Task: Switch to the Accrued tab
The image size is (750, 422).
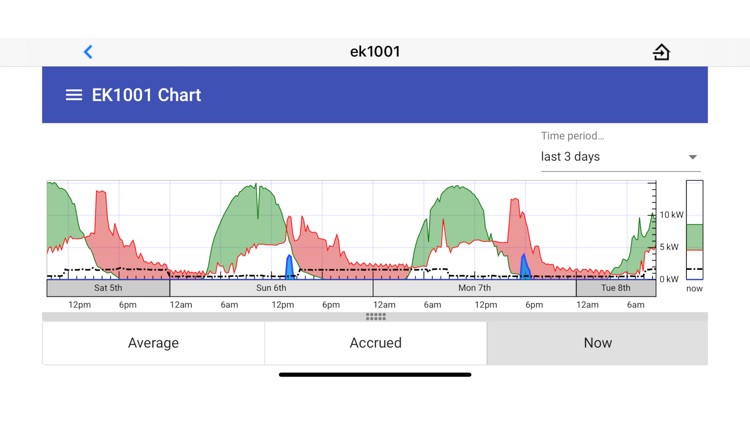Action: tap(375, 343)
